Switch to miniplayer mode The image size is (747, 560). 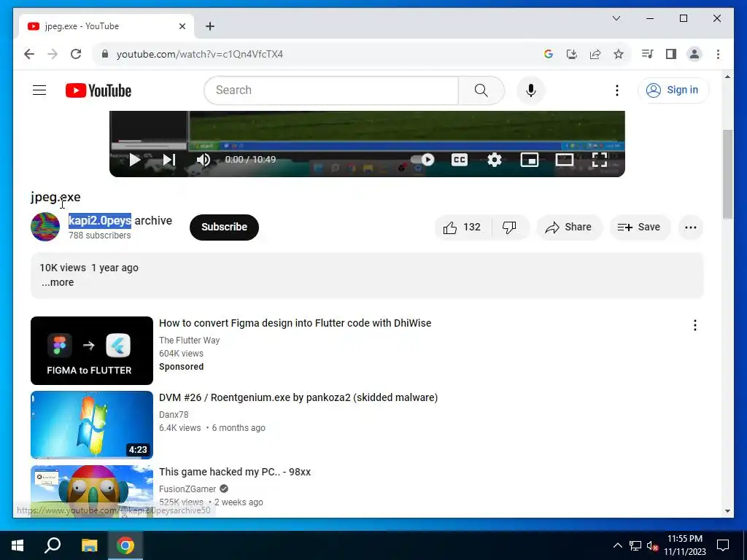tap(530, 160)
